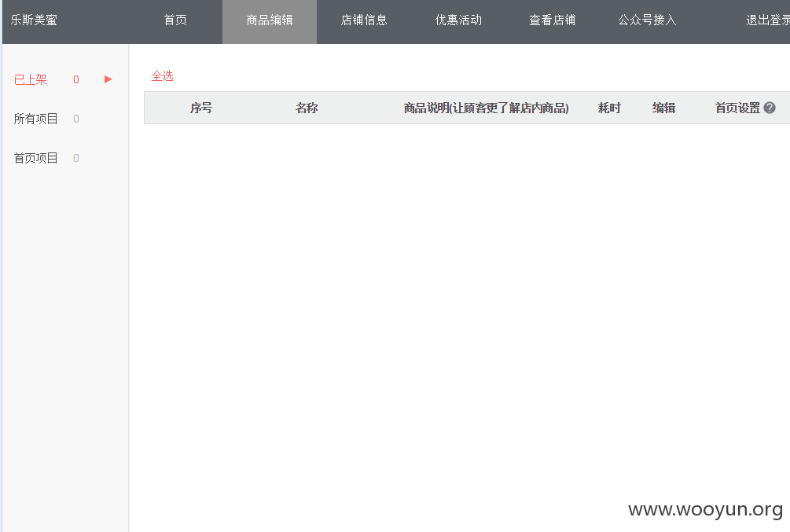Click the 编辑 column header
790x532 pixels.
(x=663, y=108)
